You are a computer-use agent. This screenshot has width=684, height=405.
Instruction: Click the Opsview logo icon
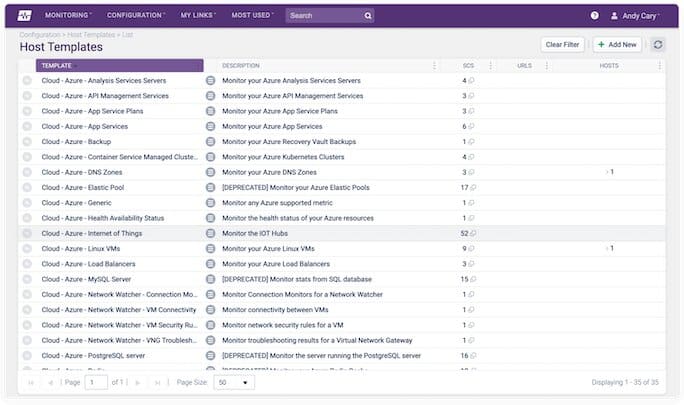[24, 16]
